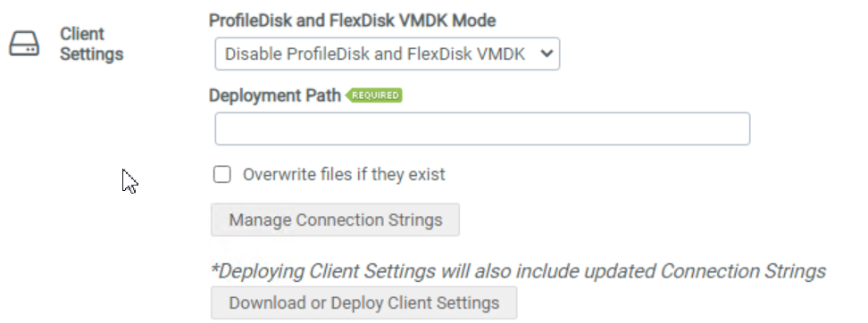Click the "Deployment Path" field label
The image size is (868, 323).
click(x=274, y=95)
